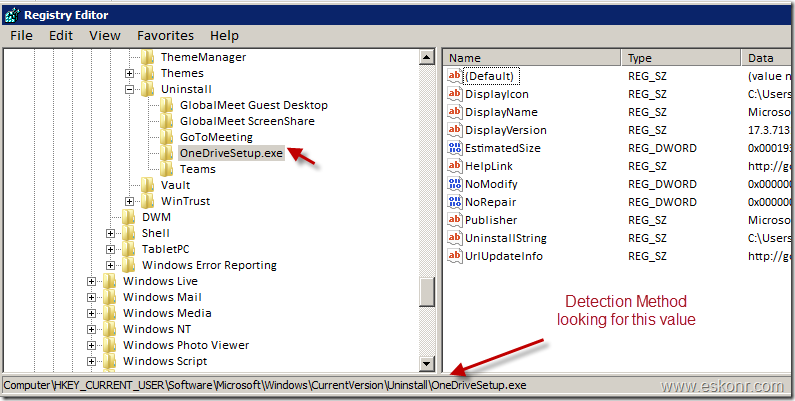Click the REG_SZ type of Publisher
Screen dimensions: 795x401
coord(647,220)
